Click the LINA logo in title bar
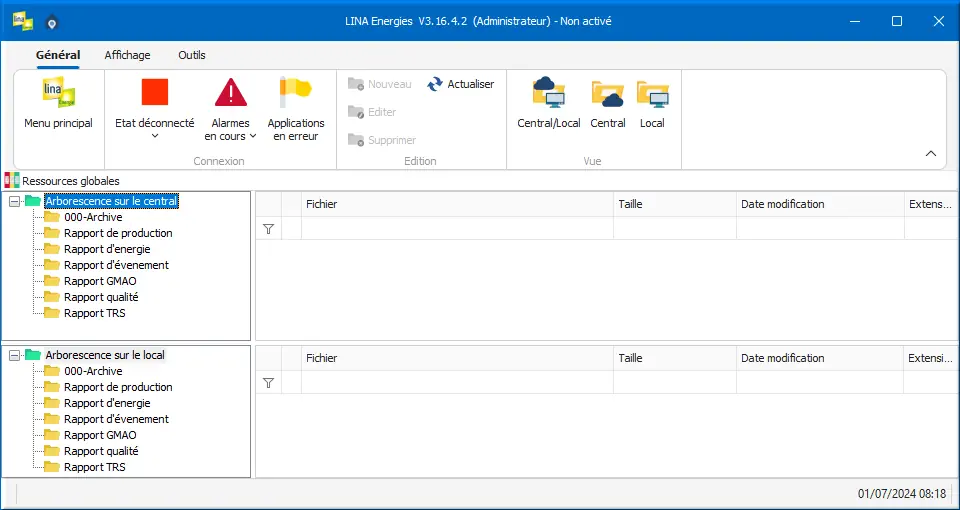The image size is (960, 510). point(23,21)
